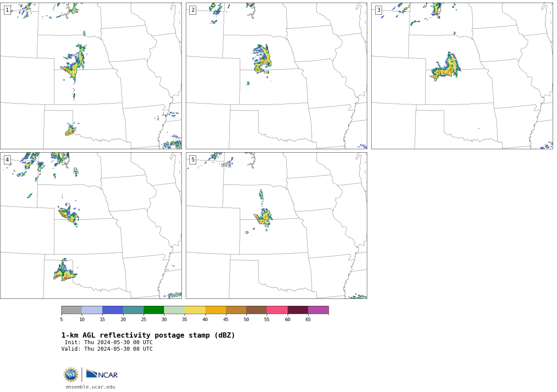Open ensemble member 5 reflectivity map
Viewport: 557px width, 392px height.
coord(276,225)
